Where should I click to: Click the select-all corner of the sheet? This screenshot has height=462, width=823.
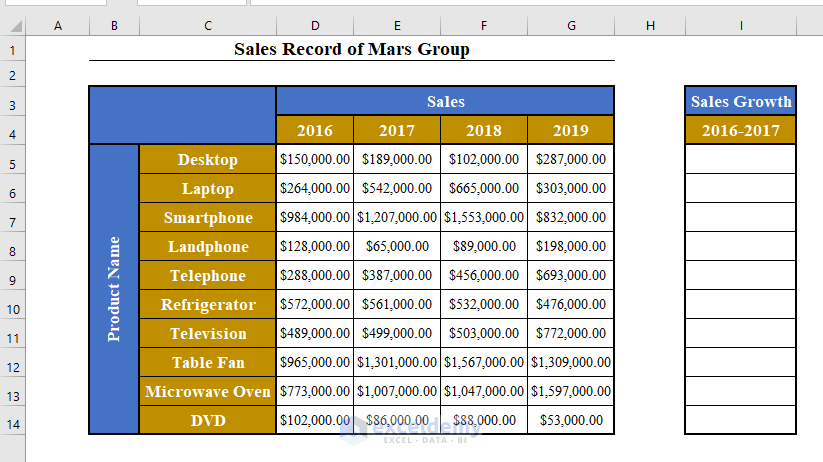pyautogui.click(x=13, y=25)
